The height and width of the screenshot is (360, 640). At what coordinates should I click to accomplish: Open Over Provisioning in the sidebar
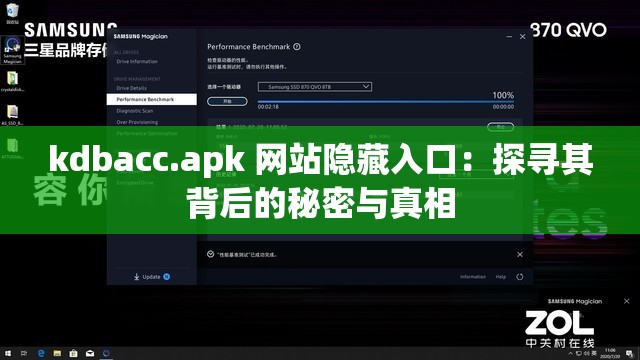tap(137, 122)
